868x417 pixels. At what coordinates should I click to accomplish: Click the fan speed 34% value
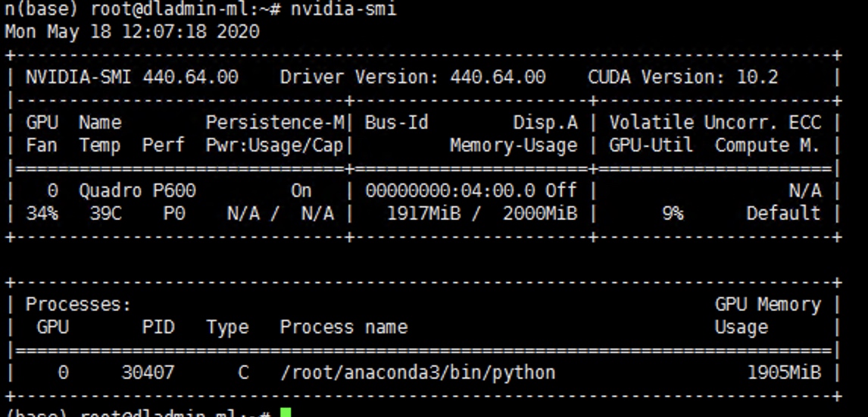tap(42, 214)
